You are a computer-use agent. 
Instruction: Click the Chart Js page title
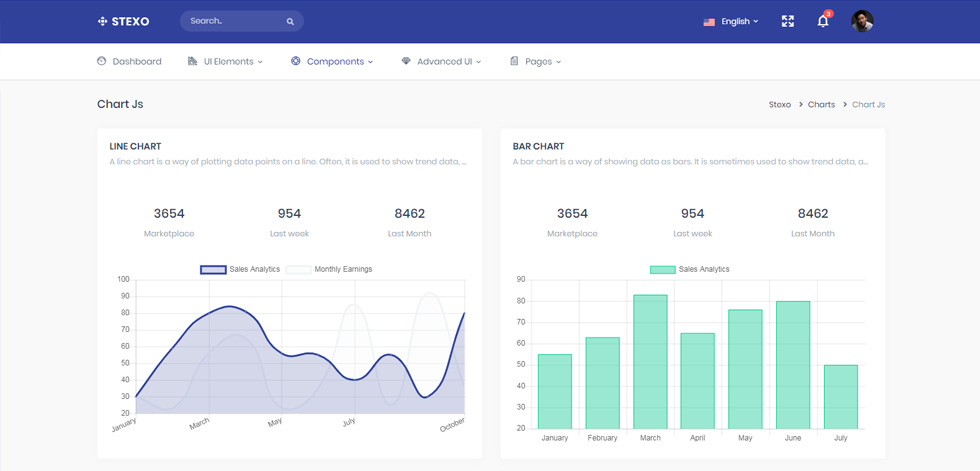pyautogui.click(x=120, y=104)
